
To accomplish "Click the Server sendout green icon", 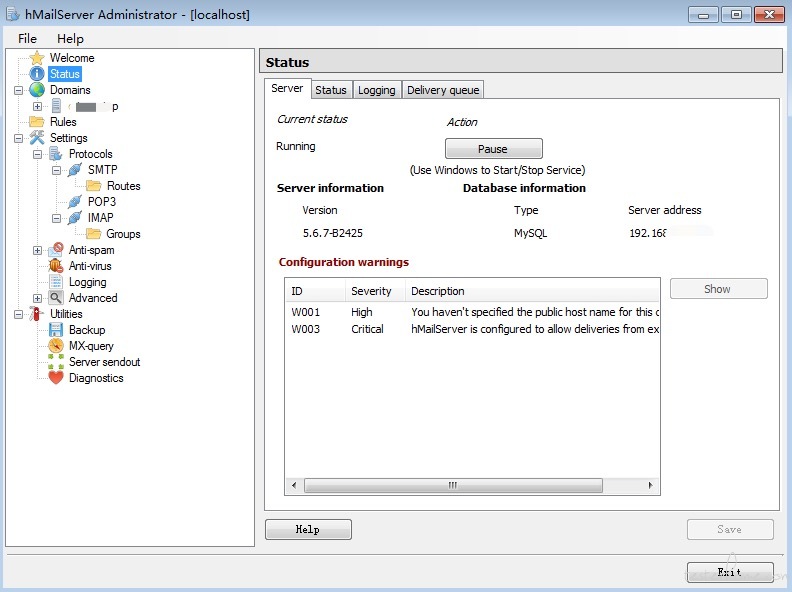I will click(x=56, y=362).
